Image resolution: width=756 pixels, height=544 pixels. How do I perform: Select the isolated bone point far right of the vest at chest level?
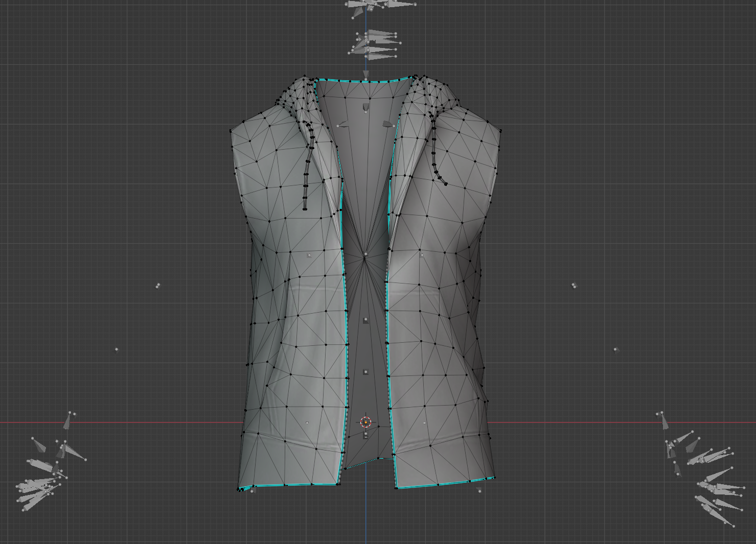point(574,286)
